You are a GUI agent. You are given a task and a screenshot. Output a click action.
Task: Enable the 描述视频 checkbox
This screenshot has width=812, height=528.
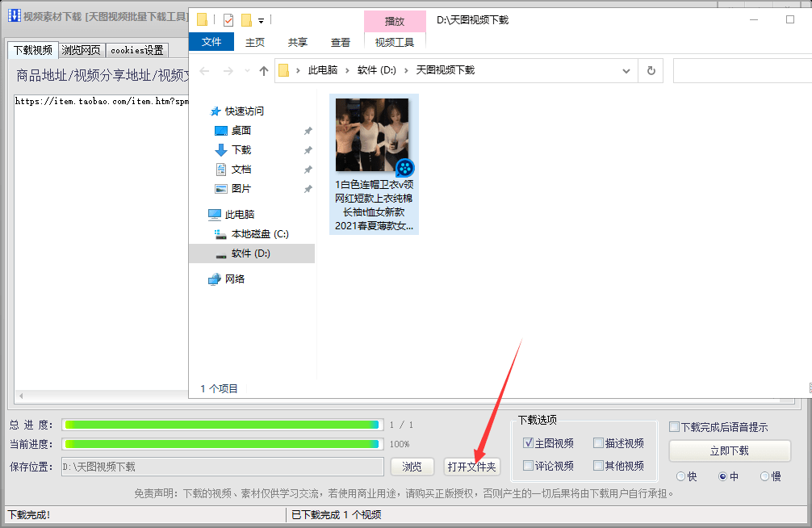click(598, 443)
